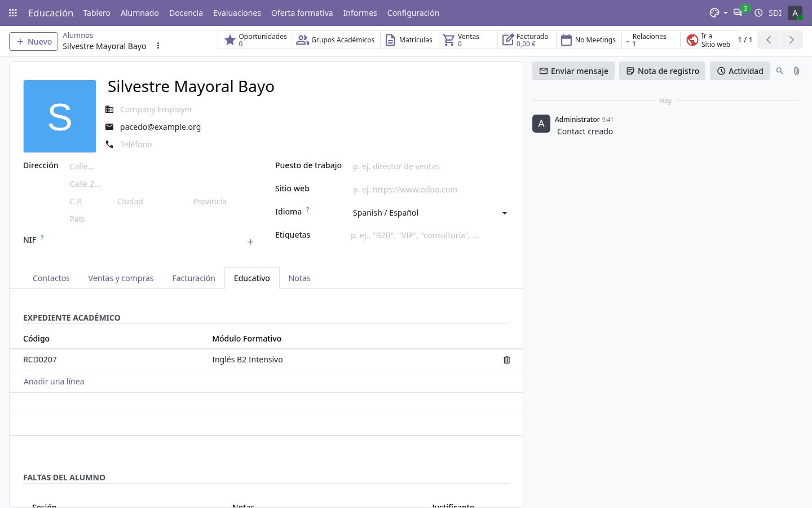Go back via Alumnos breadcrumb

[x=78, y=35]
